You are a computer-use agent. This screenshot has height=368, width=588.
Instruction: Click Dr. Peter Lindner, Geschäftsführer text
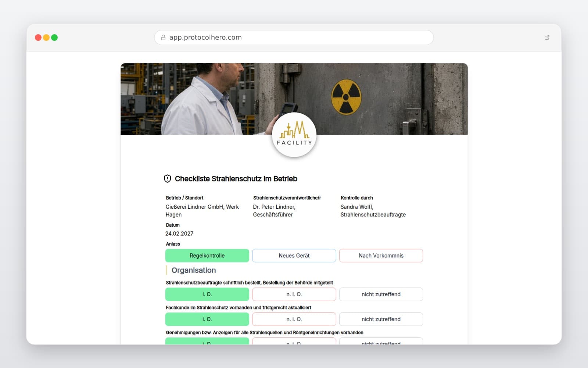274,211
